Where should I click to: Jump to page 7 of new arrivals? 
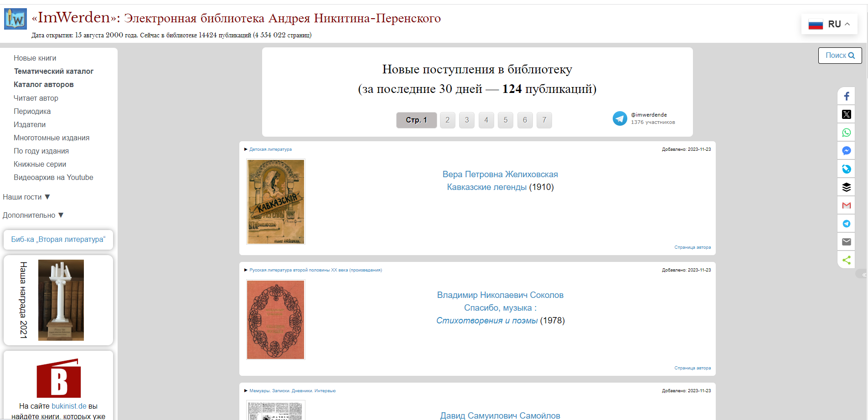[x=544, y=120]
